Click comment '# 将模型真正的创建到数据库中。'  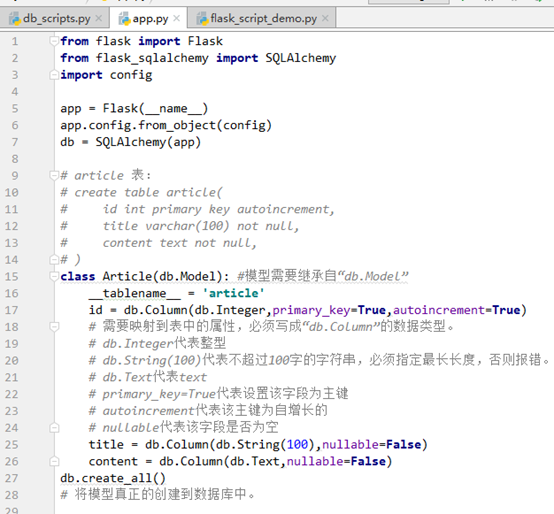pos(158,495)
